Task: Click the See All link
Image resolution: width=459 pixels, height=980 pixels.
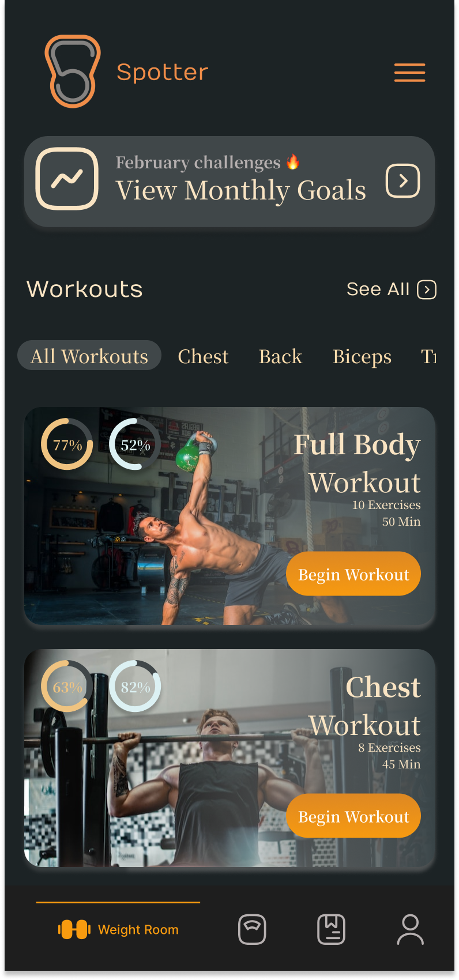Action: pyautogui.click(x=378, y=289)
